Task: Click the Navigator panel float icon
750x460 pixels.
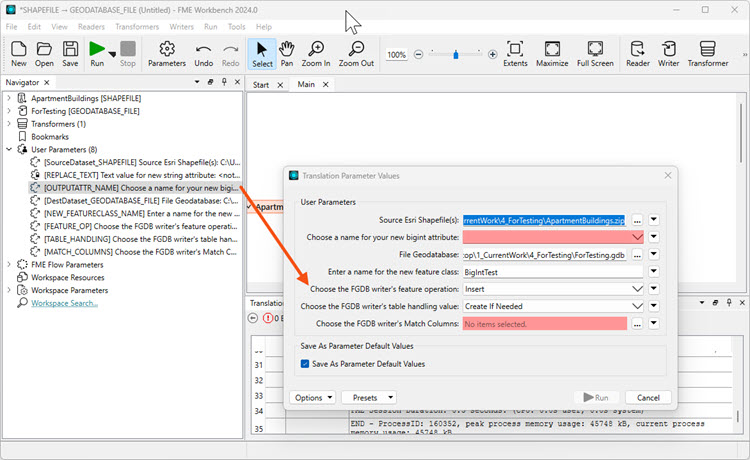Action: (x=210, y=82)
